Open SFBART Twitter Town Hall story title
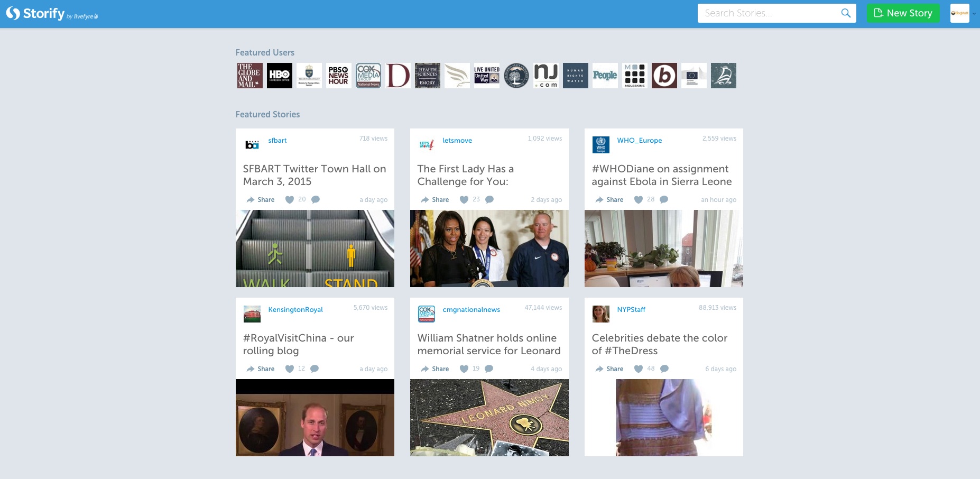 coord(315,175)
